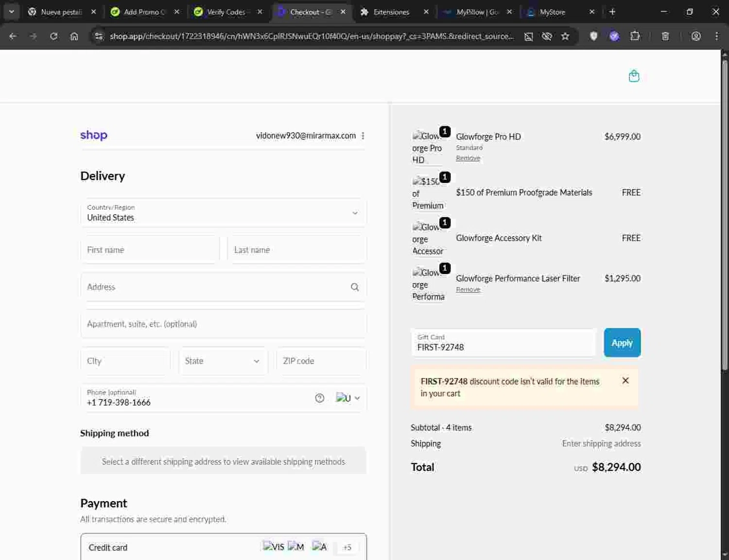Click the ZIP code field

[321, 361]
